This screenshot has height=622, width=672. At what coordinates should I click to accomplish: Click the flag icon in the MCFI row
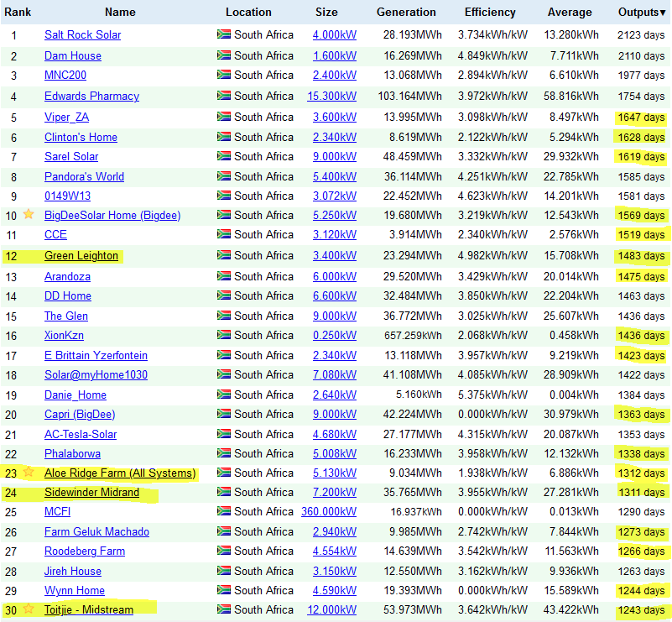pyautogui.click(x=224, y=510)
